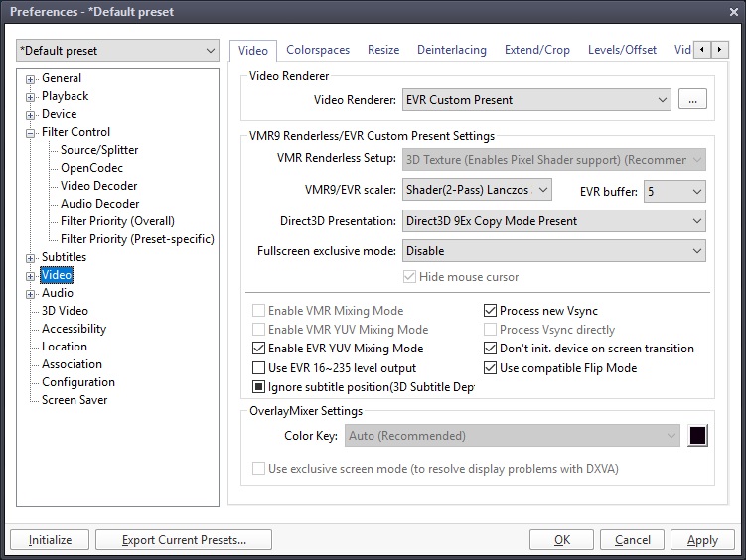The height and width of the screenshot is (560, 746).
Task: Expand the Subtitles tree node
Action: click(31, 258)
